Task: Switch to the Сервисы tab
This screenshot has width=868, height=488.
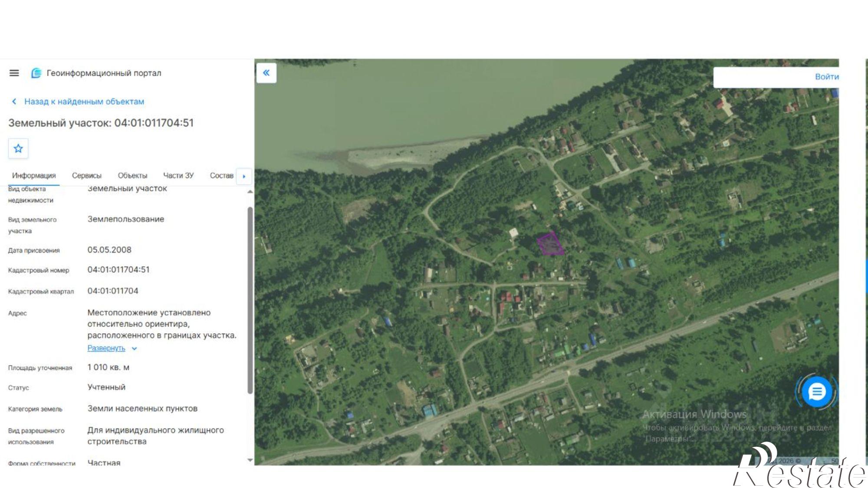Action: (87, 176)
